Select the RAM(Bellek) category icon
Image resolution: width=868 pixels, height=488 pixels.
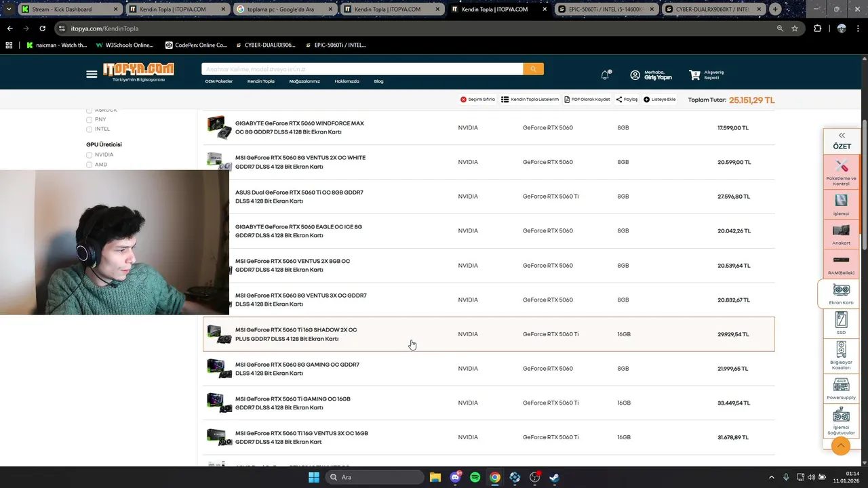842,264
